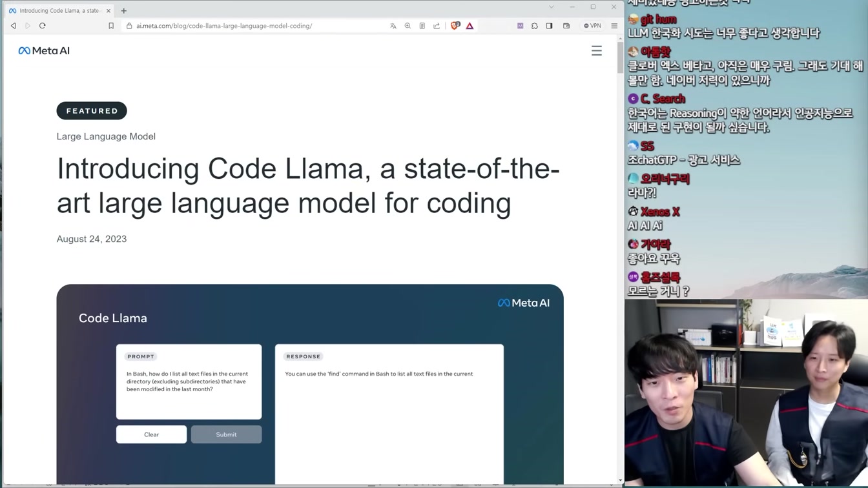The width and height of the screenshot is (868, 488).
Task: Click the response text about find command
Action: click(379, 374)
